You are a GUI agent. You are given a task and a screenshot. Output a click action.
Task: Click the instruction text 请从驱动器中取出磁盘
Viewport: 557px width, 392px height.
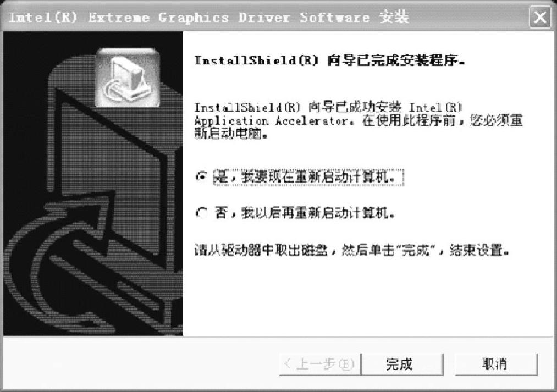pos(261,250)
